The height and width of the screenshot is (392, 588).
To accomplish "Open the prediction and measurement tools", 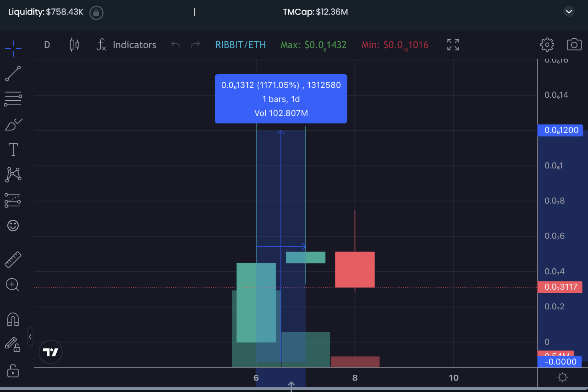I will [x=13, y=200].
